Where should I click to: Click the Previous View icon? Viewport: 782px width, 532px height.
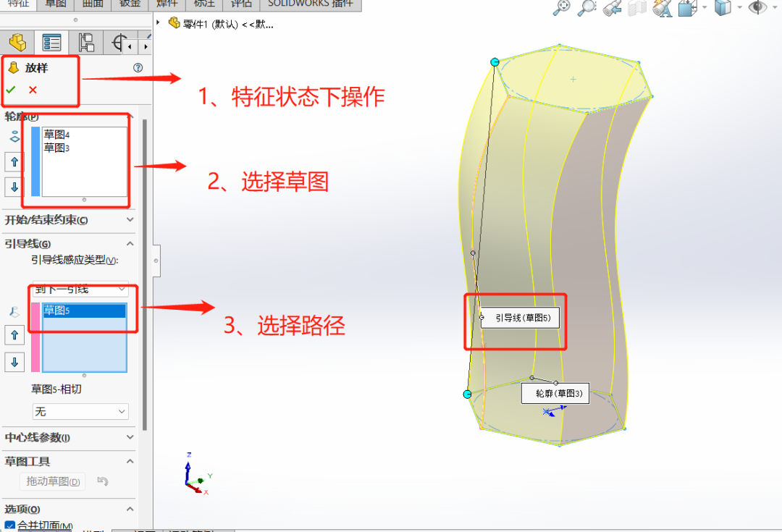click(612, 9)
